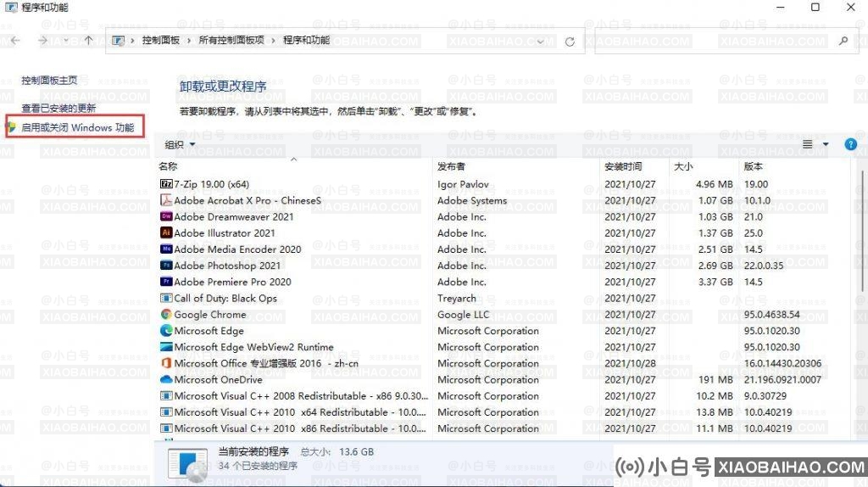Click the Visual C++ 2010 x64 icon

(x=166, y=412)
